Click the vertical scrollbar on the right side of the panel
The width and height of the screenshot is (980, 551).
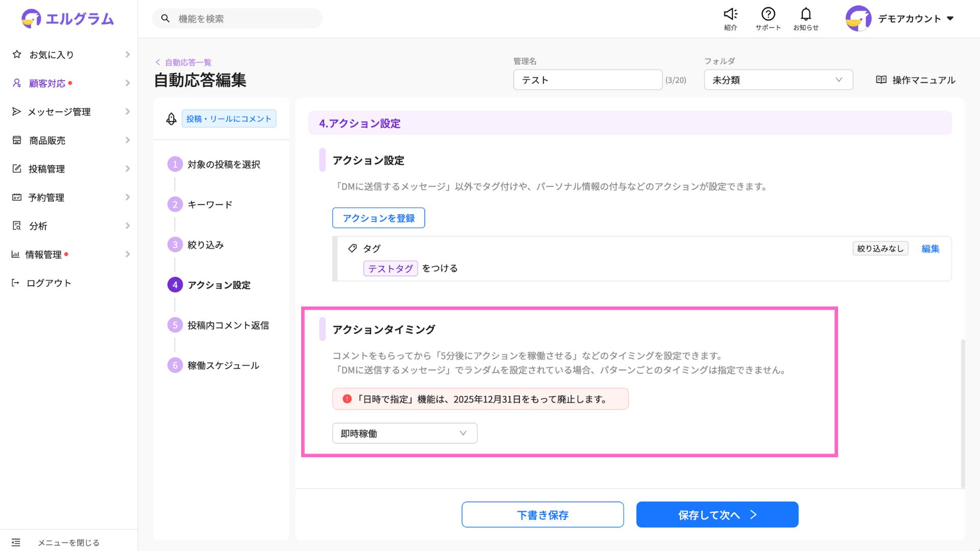963,413
